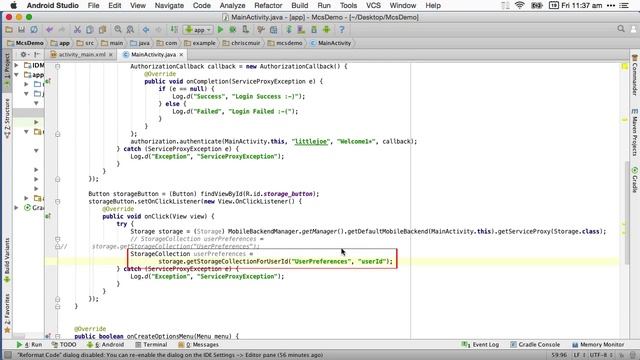640x360 pixels.
Task: Open the Memory Monitor button
Action: pos(598,344)
